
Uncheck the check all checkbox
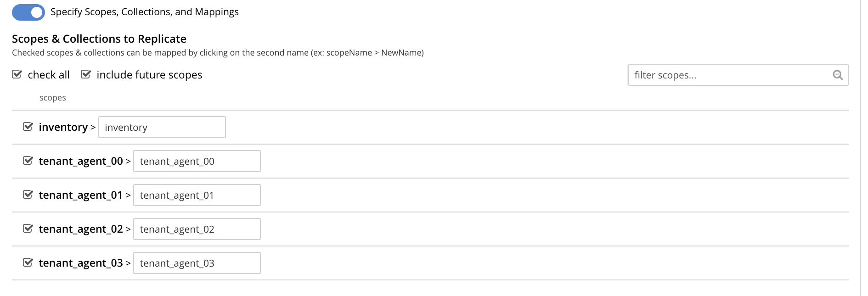pyautogui.click(x=17, y=74)
